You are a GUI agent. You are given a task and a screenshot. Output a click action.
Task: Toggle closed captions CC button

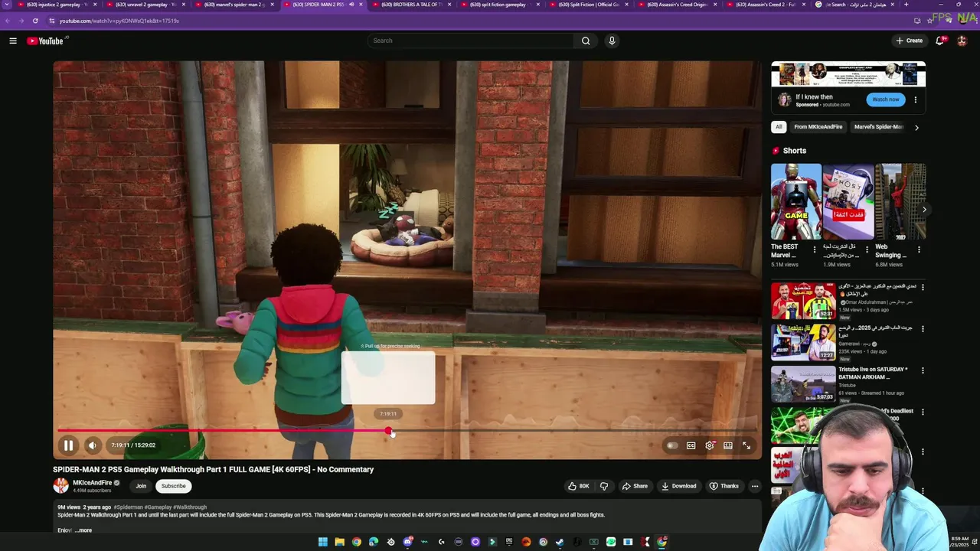pyautogui.click(x=691, y=445)
